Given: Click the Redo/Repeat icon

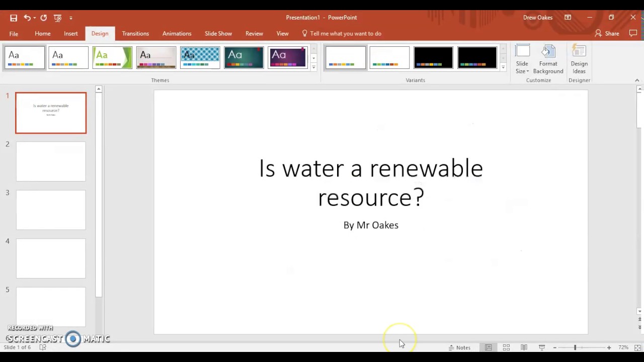Looking at the screenshot, I should pyautogui.click(x=44, y=18).
